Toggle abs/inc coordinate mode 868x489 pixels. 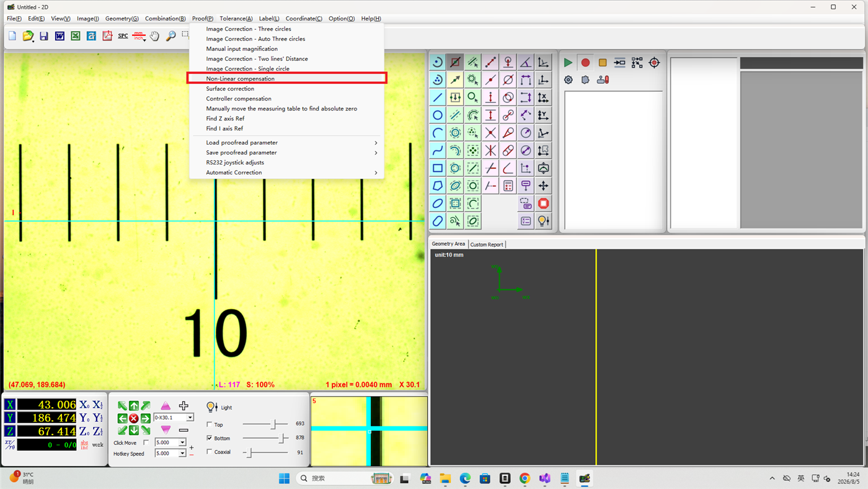click(x=84, y=445)
